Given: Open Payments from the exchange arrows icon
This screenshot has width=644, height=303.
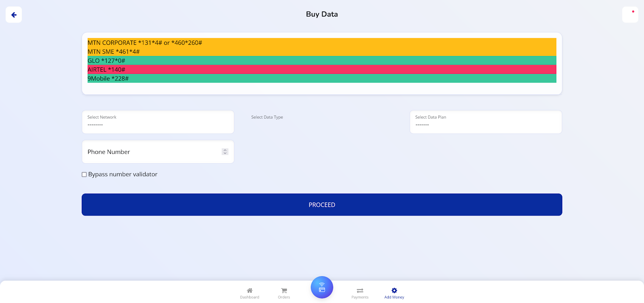Looking at the screenshot, I should pyautogui.click(x=360, y=293).
